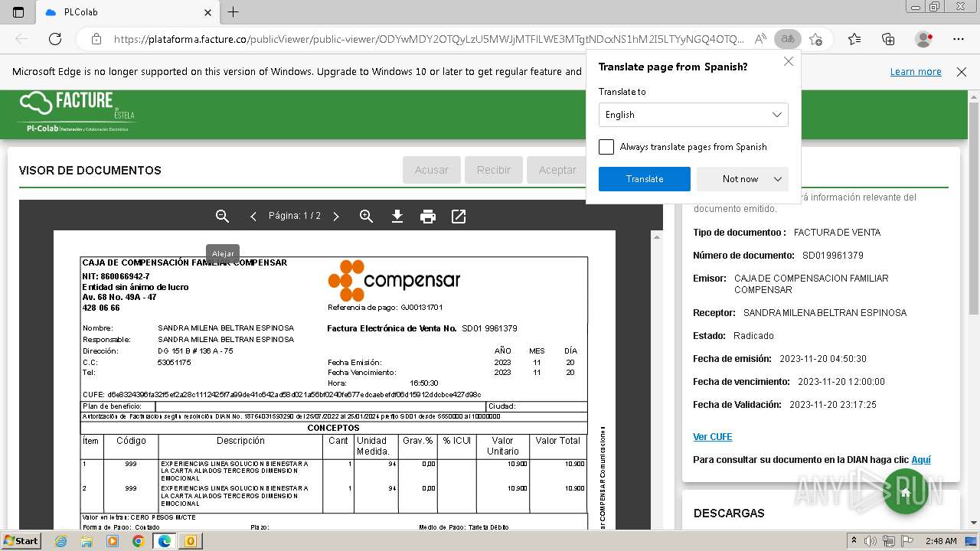Click the translate icon in address bar
The width and height of the screenshot is (980, 551).
click(787, 39)
